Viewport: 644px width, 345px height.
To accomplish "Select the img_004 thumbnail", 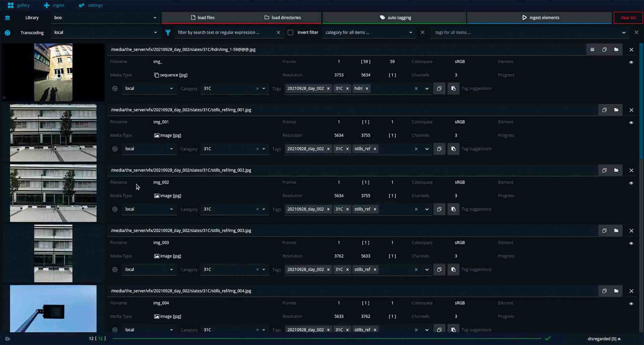I will pyautogui.click(x=53, y=308).
